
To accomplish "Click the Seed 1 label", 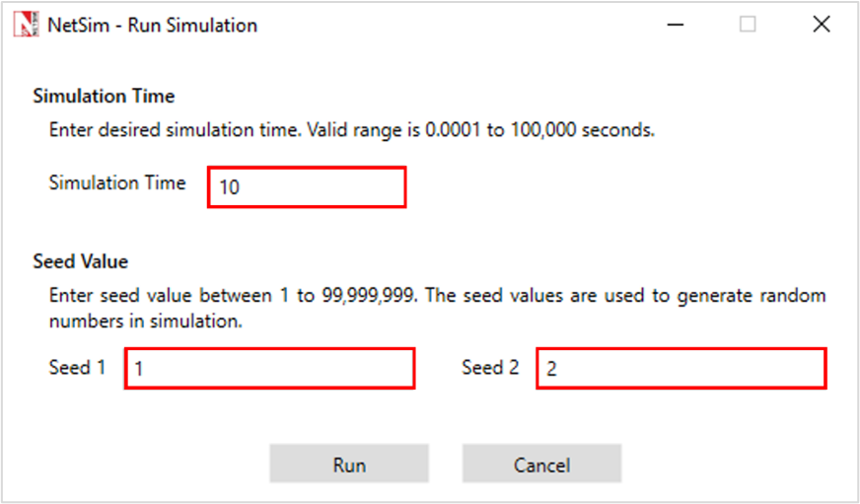I will click(x=77, y=368).
